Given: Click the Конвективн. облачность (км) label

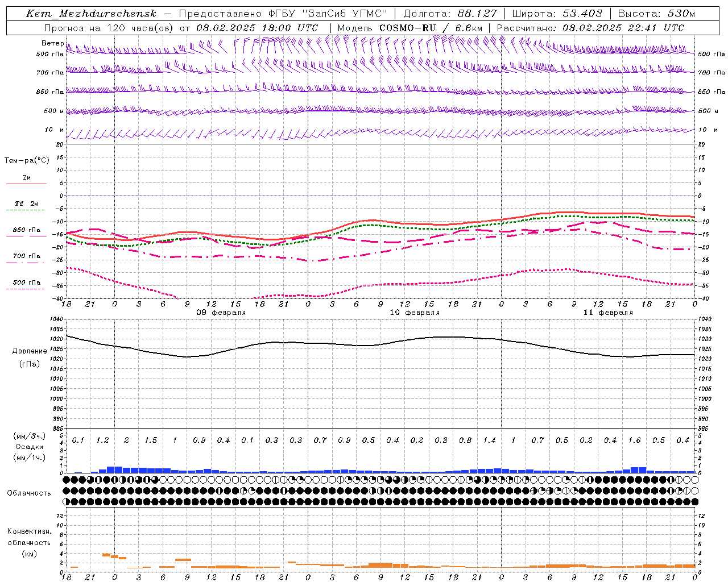Looking at the screenshot, I should point(29,542).
